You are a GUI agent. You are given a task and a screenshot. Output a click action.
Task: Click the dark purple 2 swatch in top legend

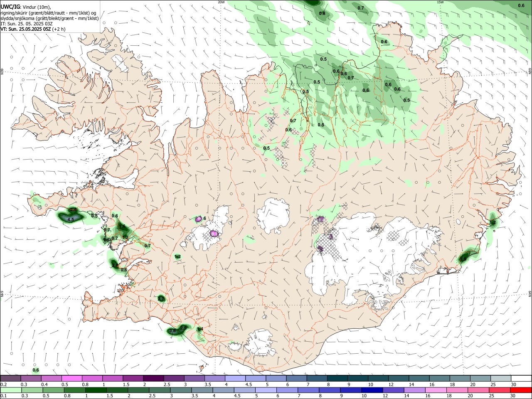tap(153, 378)
